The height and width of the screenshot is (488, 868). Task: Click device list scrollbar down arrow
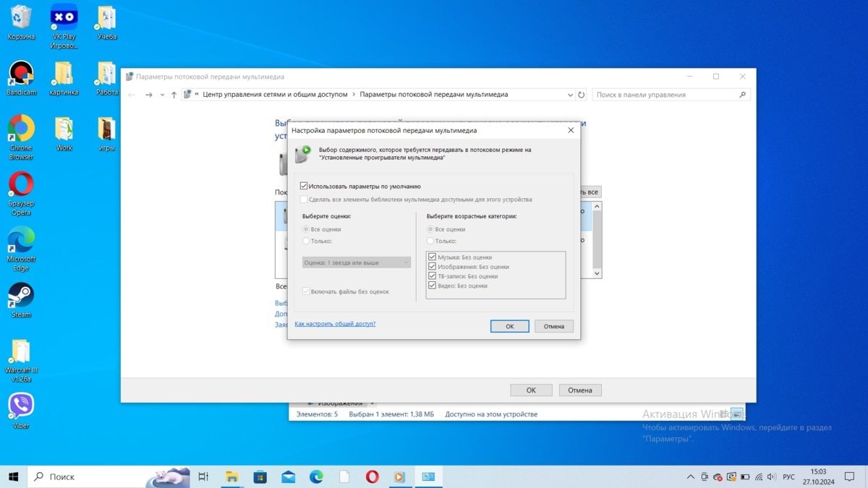(597, 274)
